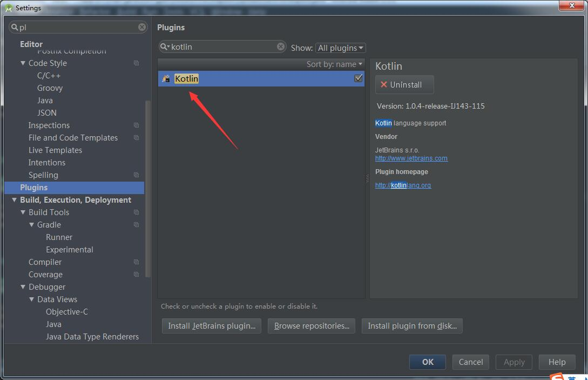The image size is (588, 380).
Task: Open Live Templates settings
Action: (x=55, y=150)
